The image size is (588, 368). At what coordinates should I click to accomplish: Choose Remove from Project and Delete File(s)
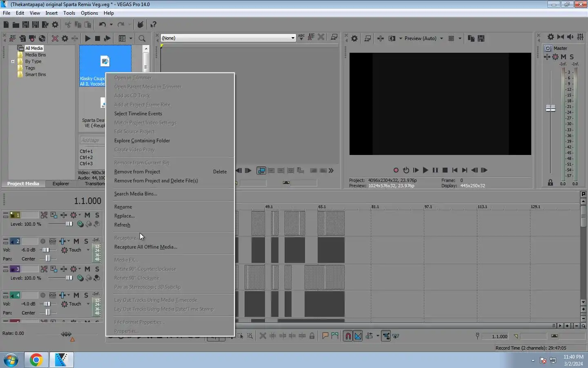(156, 181)
